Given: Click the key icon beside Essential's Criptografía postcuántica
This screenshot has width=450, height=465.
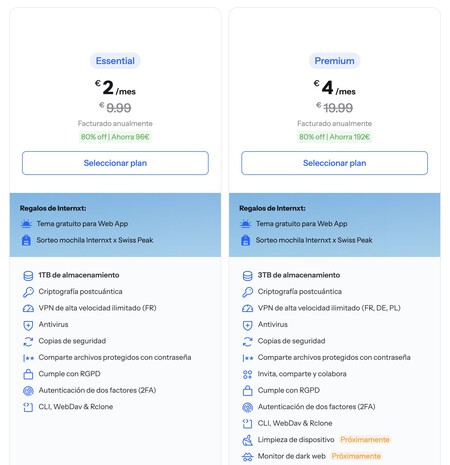Looking at the screenshot, I should pyautogui.click(x=28, y=292).
